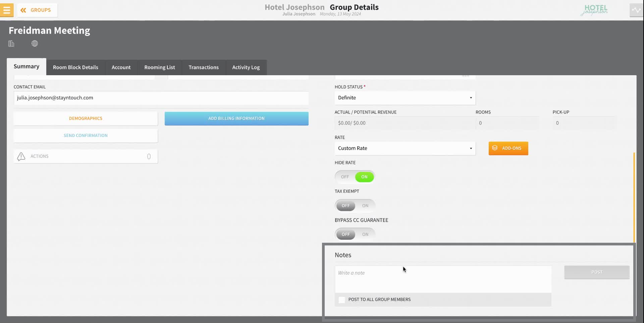644x323 pixels.
Task: Click the Freidman Meeting group name
Action: point(49,31)
